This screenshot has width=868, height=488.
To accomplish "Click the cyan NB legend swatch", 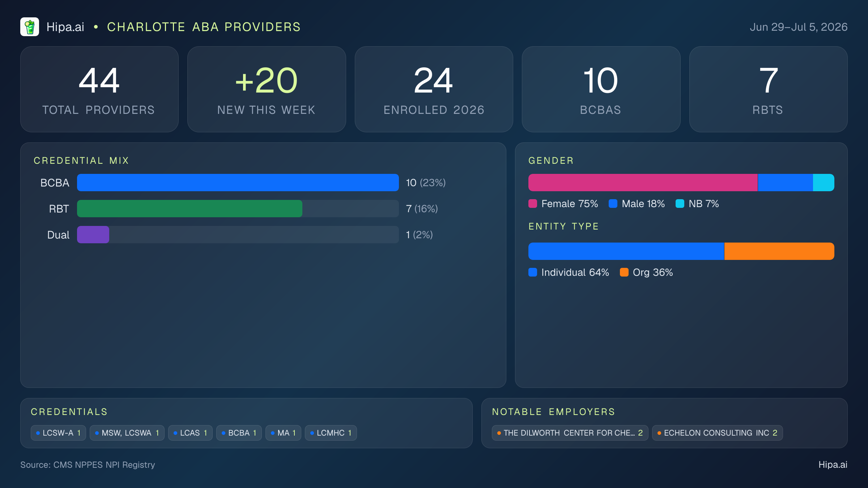I will click(x=680, y=204).
